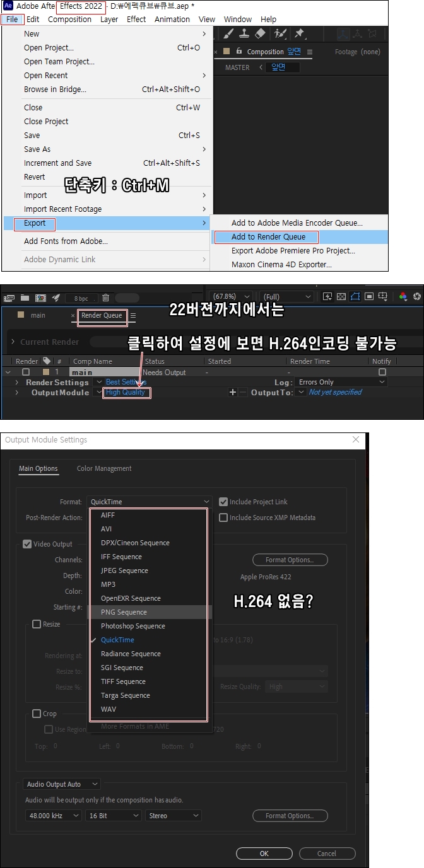The width and height of the screenshot is (424, 868).
Task: Toggle Region of Interest icon
Action: [x=369, y=296]
